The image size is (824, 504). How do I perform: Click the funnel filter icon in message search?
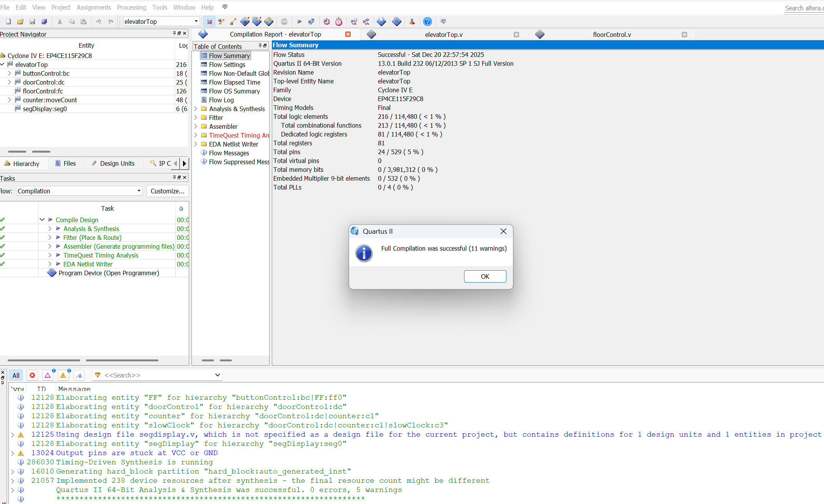[x=98, y=375]
